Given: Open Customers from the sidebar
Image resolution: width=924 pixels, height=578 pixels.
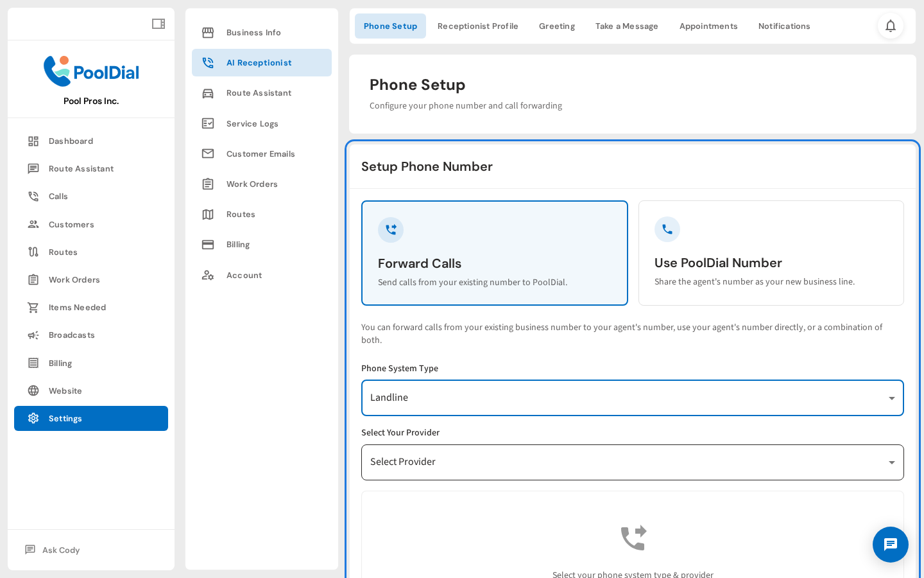Looking at the screenshot, I should pyautogui.click(x=71, y=224).
